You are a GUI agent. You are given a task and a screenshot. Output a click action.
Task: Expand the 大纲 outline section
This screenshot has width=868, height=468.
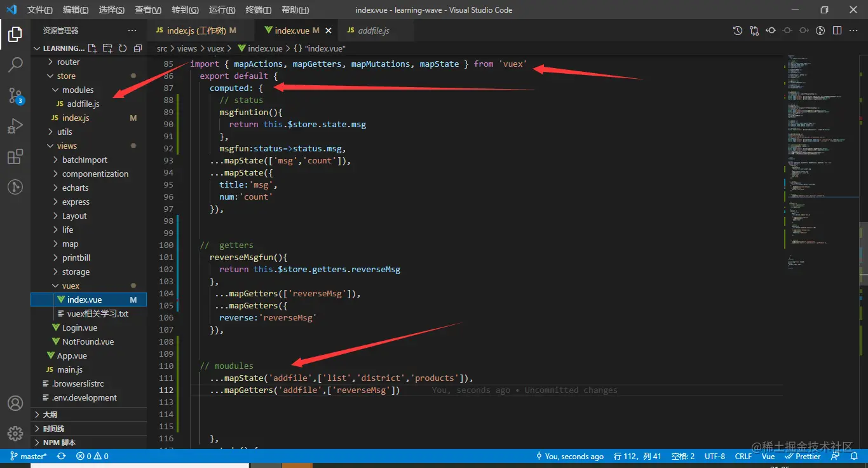tap(89, 415)
